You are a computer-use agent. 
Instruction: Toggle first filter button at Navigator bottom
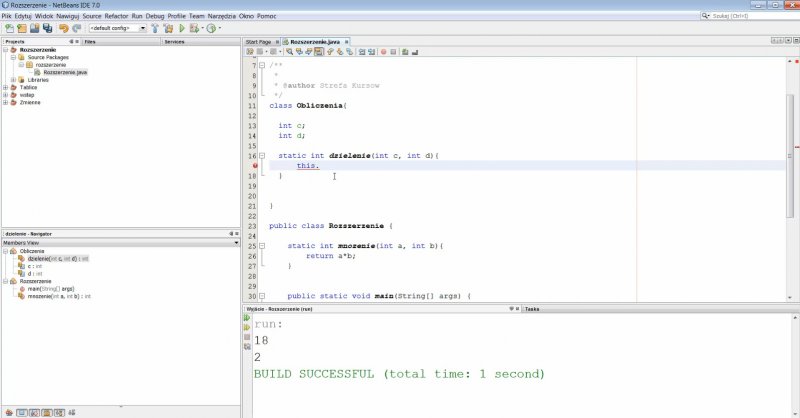pos(8,411)
